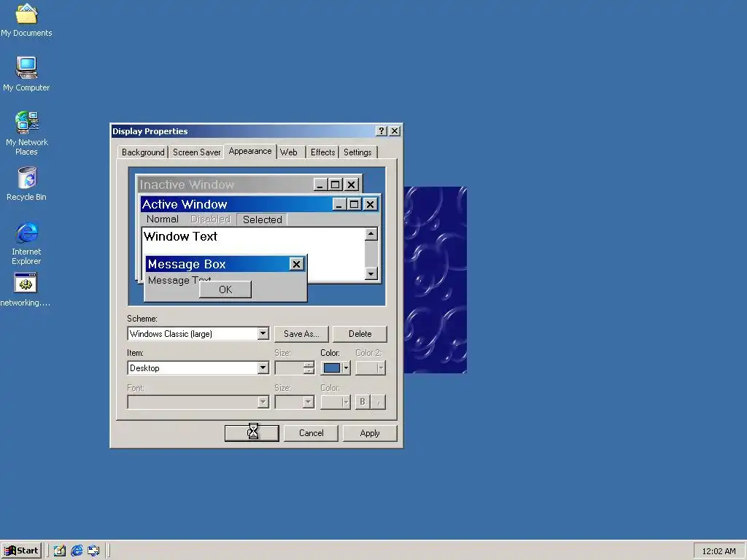Select the My Computer desktop icon
This screenshot has width=747, height=560.
point(26,74)
